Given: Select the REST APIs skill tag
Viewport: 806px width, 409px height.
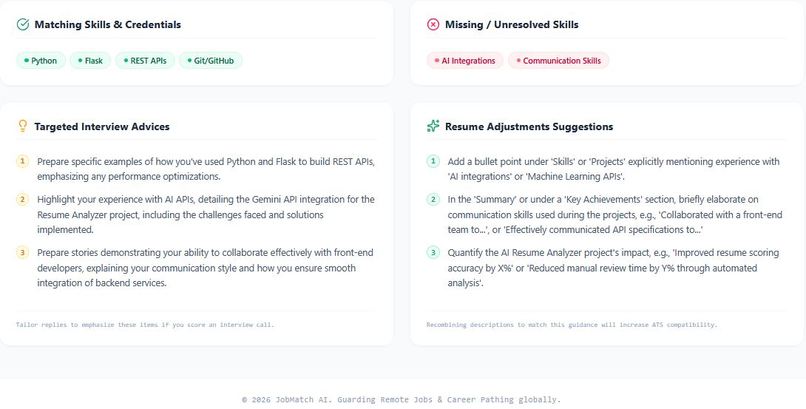Looking at the screenshot, I should pos(145,61).
